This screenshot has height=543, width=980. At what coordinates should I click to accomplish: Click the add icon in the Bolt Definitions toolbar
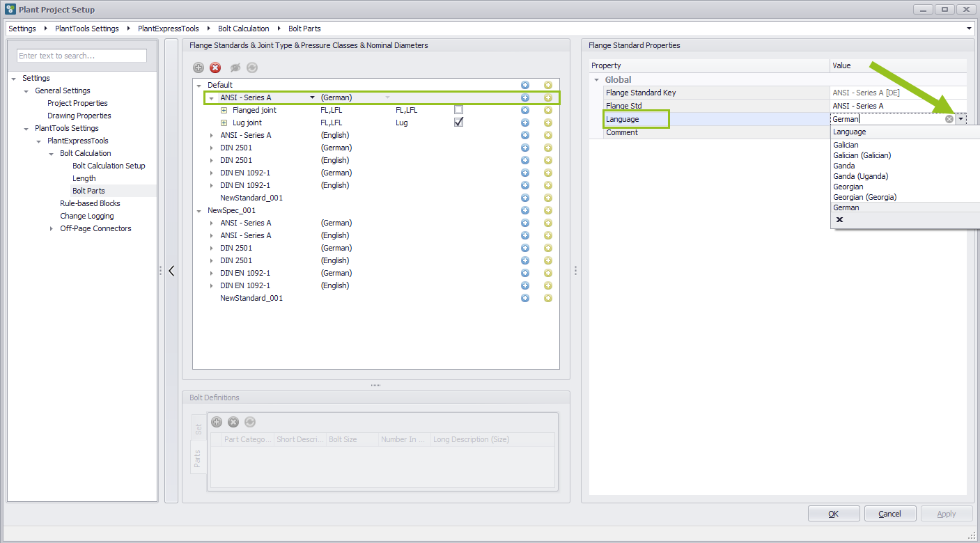pos(217,422)
